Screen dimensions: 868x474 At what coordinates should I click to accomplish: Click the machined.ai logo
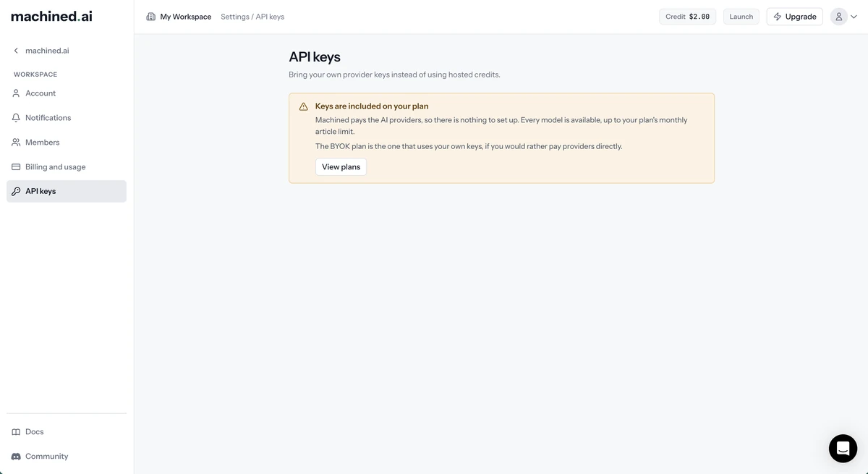(51, 16)
